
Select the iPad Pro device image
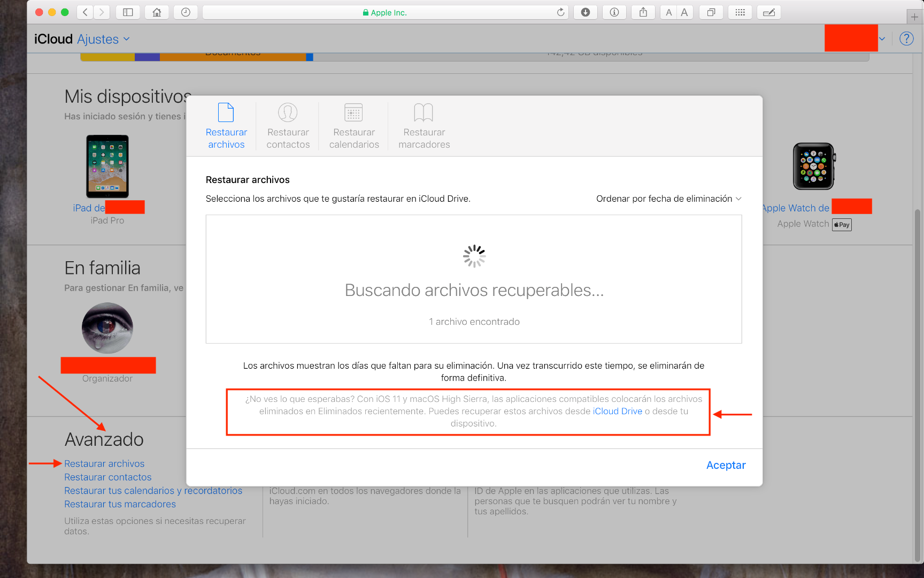pyautogui.click(x=107, y=166)
